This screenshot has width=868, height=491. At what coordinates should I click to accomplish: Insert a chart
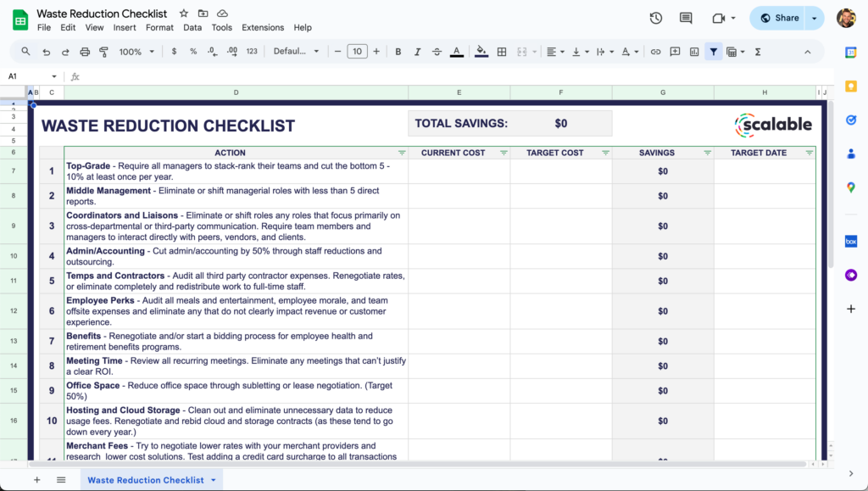coord(694,52)
